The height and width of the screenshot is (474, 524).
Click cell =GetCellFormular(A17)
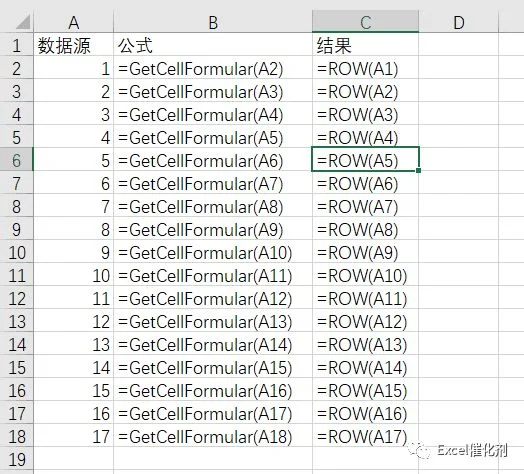pyautogui.click(x=213, y=413)
